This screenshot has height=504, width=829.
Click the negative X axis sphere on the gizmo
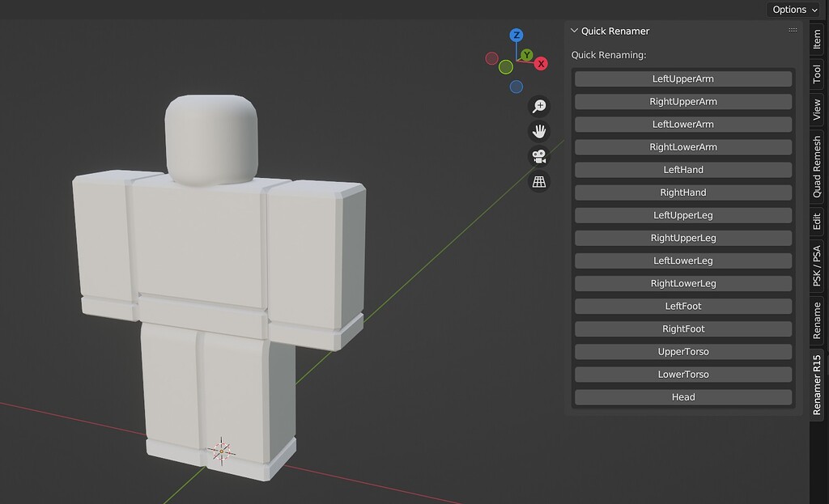point(492,58)
